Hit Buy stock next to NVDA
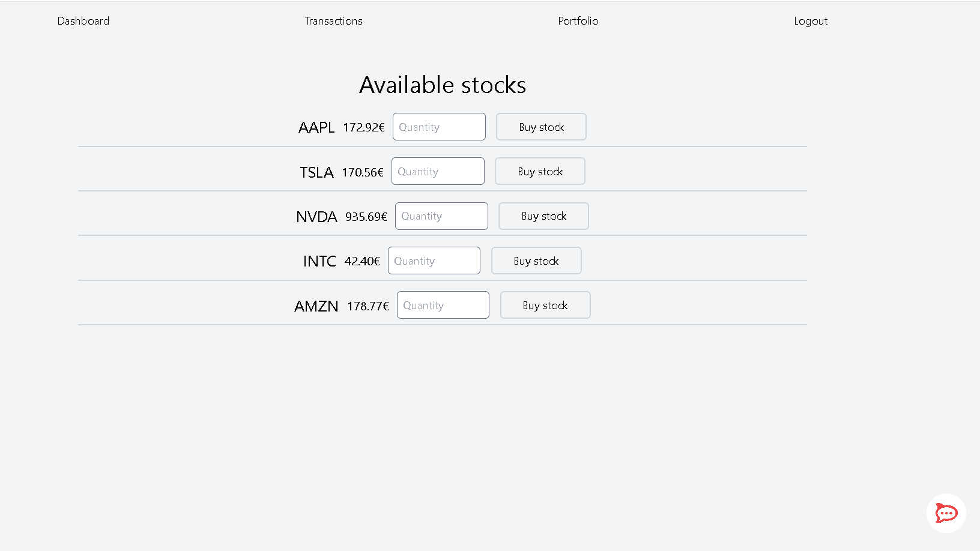The image size is (980, 551). tap(543, 216)
